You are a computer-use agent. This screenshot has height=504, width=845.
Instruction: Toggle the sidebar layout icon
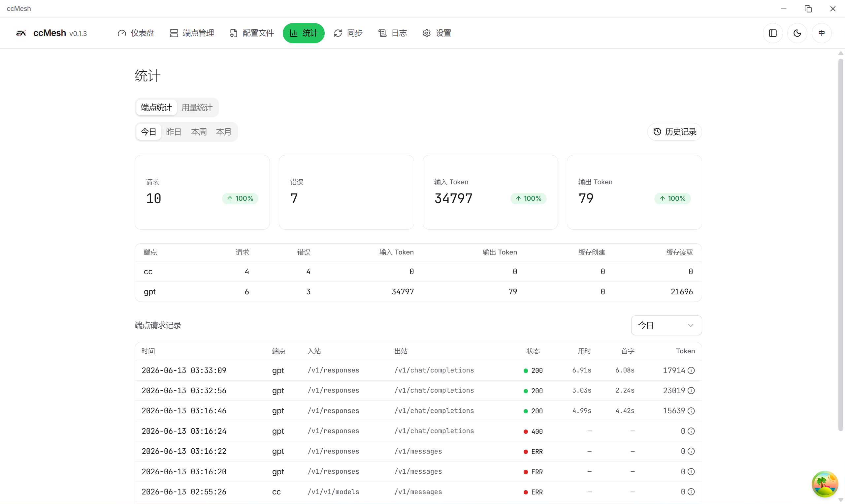click(x=773, y=33)
